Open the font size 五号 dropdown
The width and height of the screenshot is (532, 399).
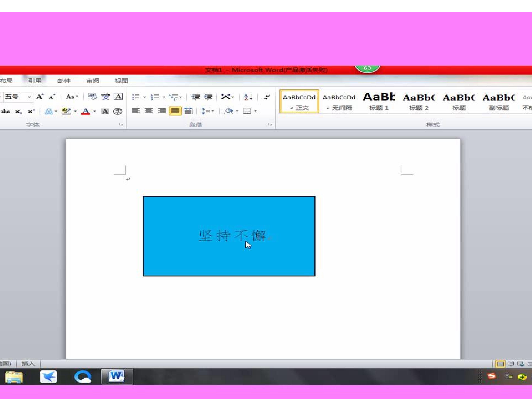(29, 97)
